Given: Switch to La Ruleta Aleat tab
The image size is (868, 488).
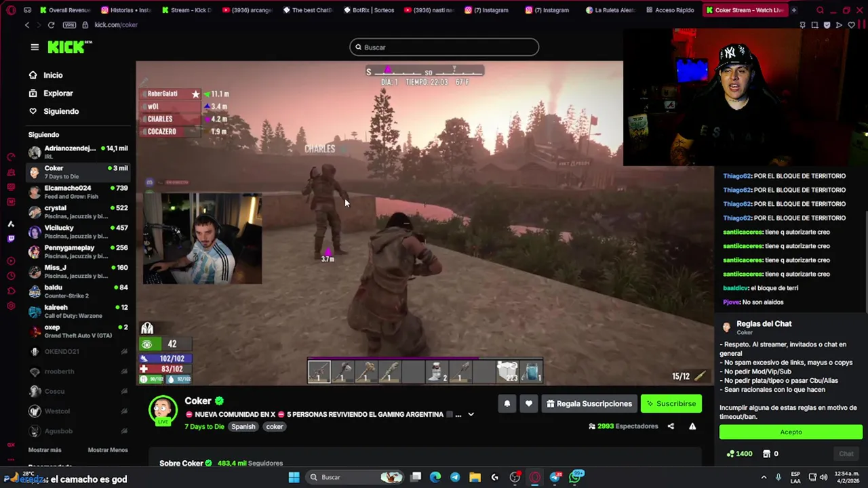Looking at the screenshot, I should pyautogui.click(x=610, y=10).
